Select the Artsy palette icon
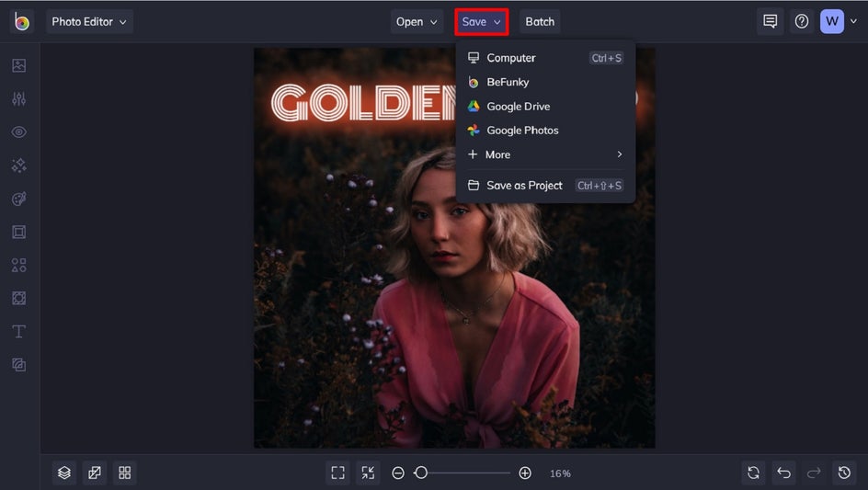This screenshot has height=490, width=868. pyautogui.click(x=19, y=199)
